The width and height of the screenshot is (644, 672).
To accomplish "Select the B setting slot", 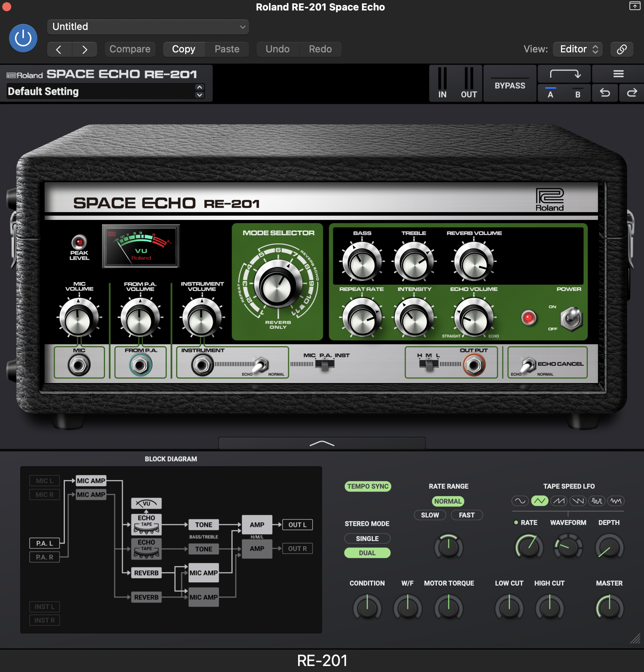I will click(x=578, y=93).
